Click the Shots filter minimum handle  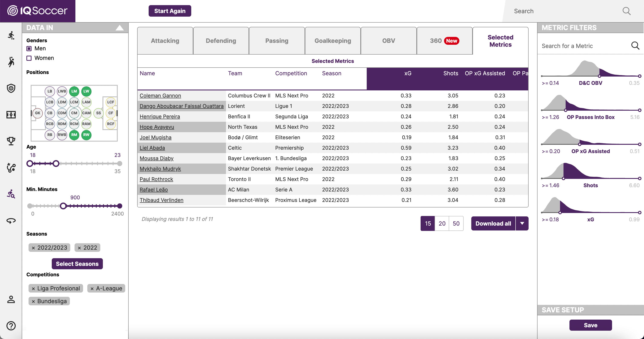(x=563, y=178)
